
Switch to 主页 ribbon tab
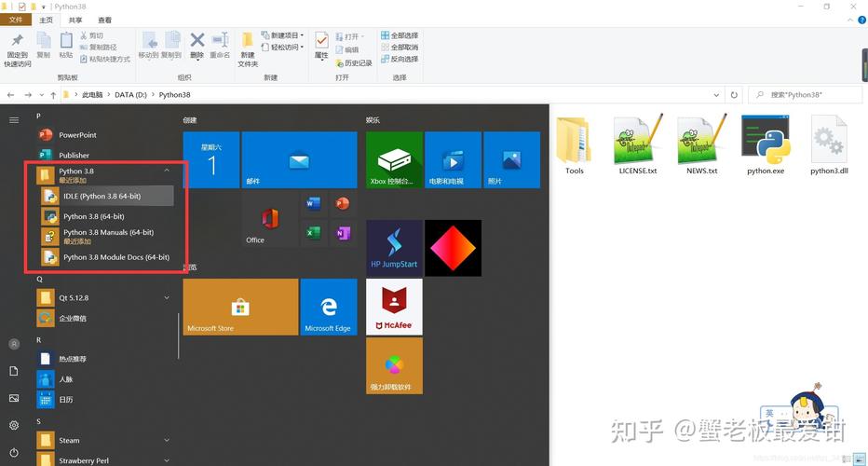click(46, 20)
